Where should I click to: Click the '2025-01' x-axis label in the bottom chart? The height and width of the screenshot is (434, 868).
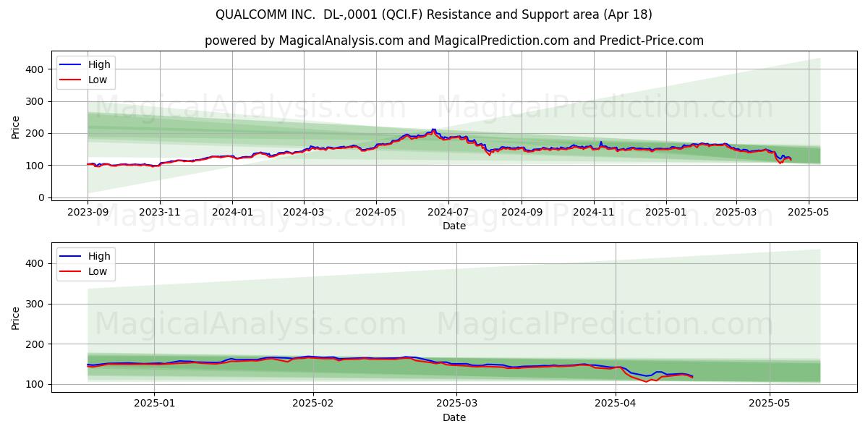(x=156, y=404)
